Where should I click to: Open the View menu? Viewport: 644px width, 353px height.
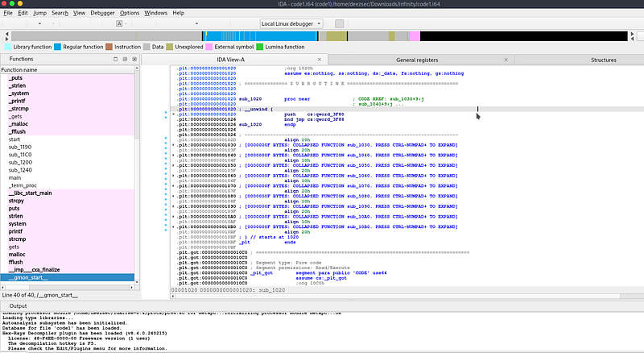tap(79, 13)
